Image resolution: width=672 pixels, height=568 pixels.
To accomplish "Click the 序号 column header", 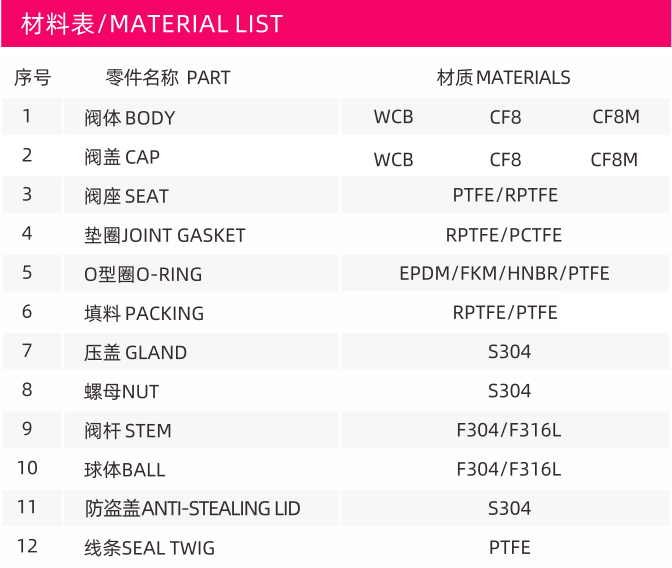I will (x=33, y=78).
